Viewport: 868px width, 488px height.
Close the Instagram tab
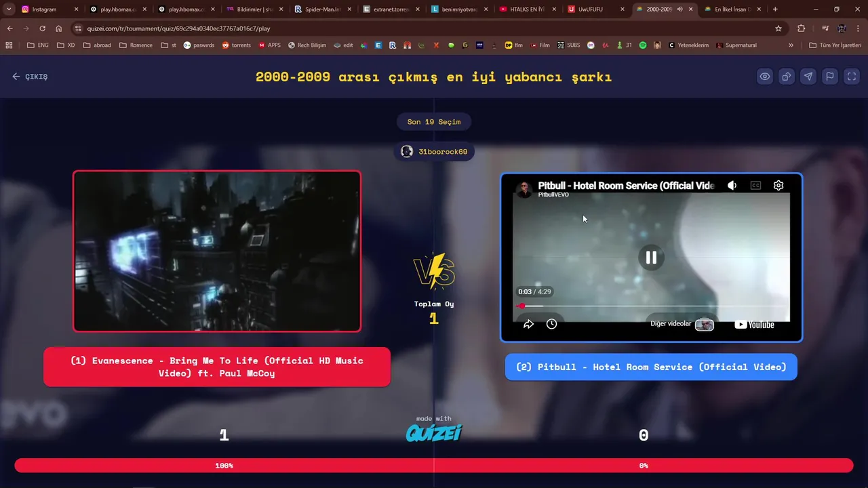pos(76,9)
